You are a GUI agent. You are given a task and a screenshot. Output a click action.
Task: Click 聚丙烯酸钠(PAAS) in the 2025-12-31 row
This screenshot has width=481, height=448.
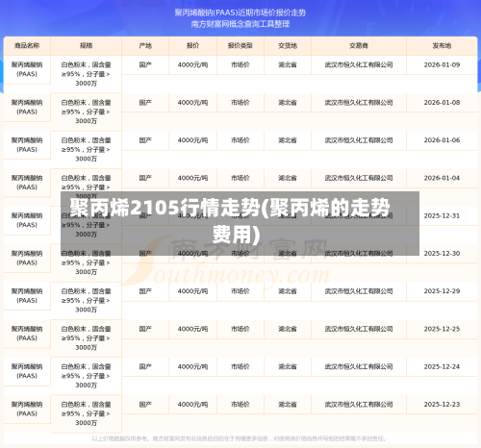[27, 220]
